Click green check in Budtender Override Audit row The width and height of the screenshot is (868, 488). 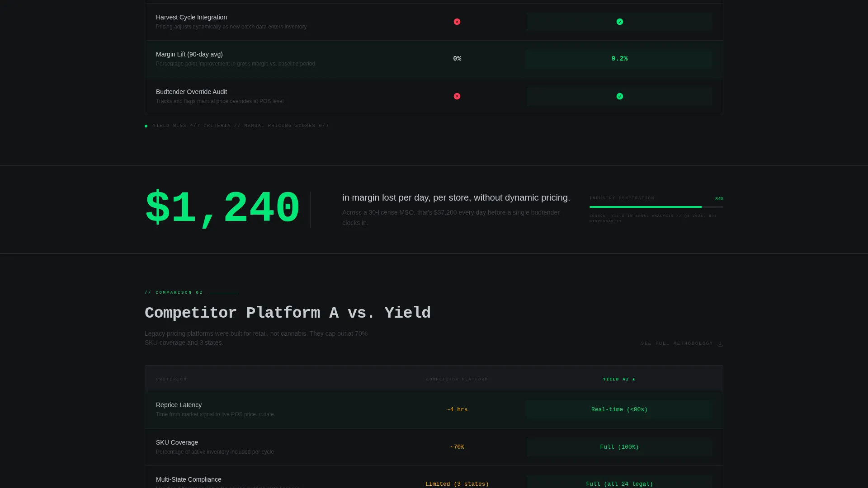pos(620,96)
